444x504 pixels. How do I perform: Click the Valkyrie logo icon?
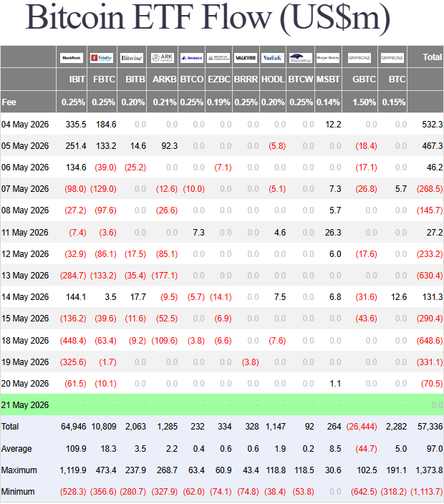point(246,58)
